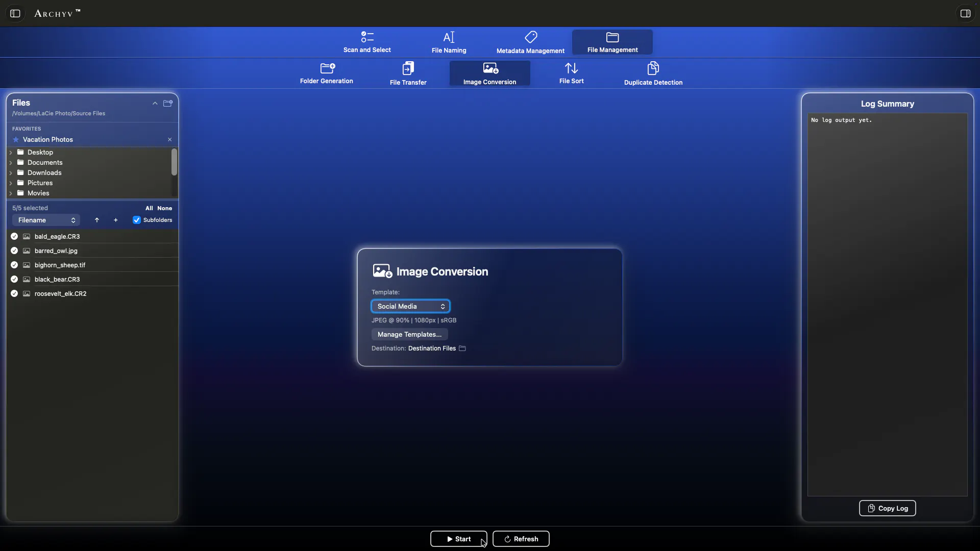The height and width of the screenshot is (551, 980).
Task: Click the Copy Log button
Action: pos(887,509)
